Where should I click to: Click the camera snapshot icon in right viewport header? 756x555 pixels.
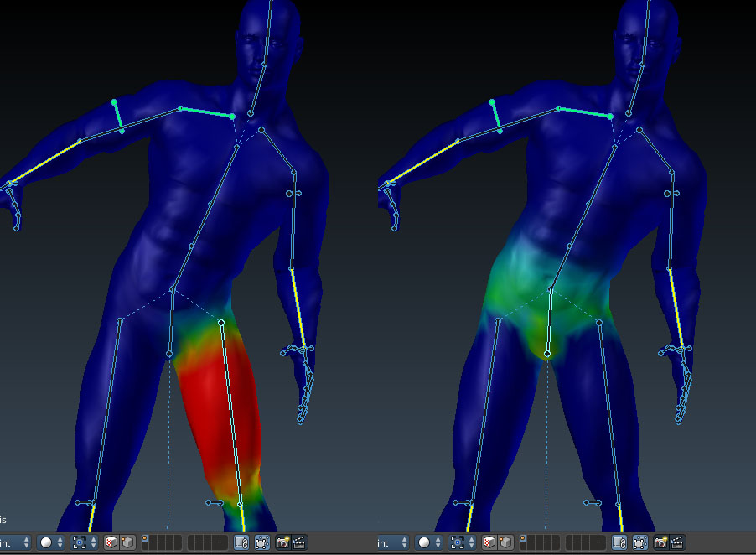click(x=659, y=542)
